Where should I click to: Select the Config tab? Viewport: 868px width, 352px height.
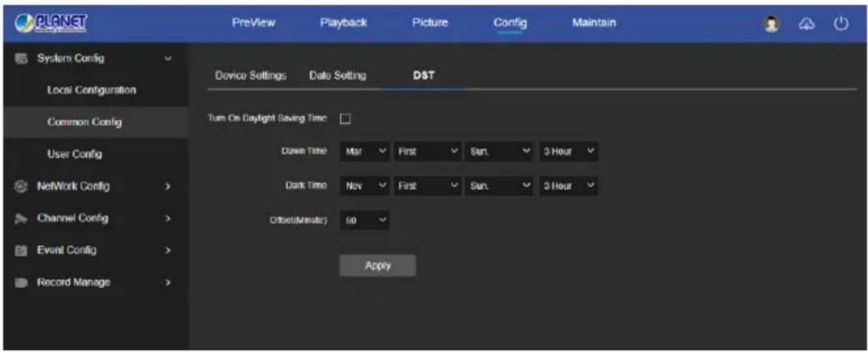tap(510, 23)
